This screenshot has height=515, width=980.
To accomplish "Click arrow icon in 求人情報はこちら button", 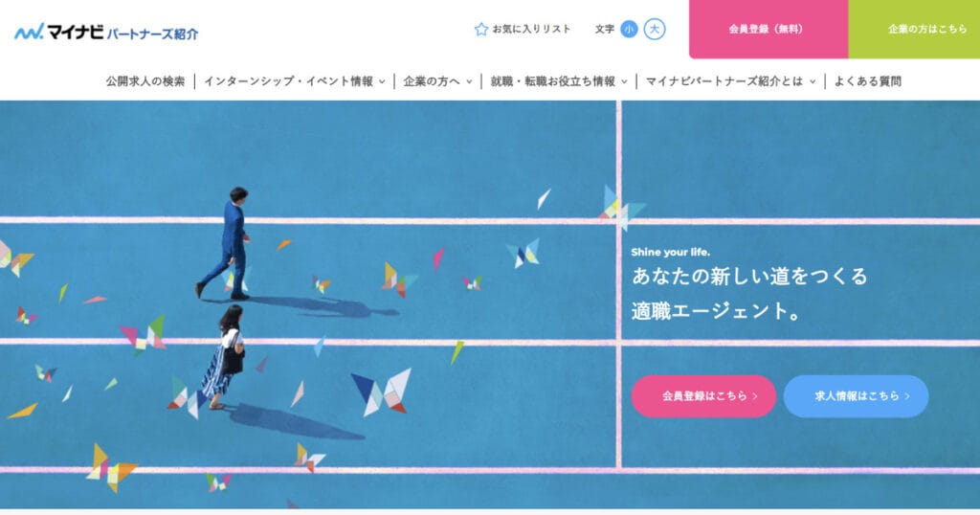I will click(x=907, y=396).
